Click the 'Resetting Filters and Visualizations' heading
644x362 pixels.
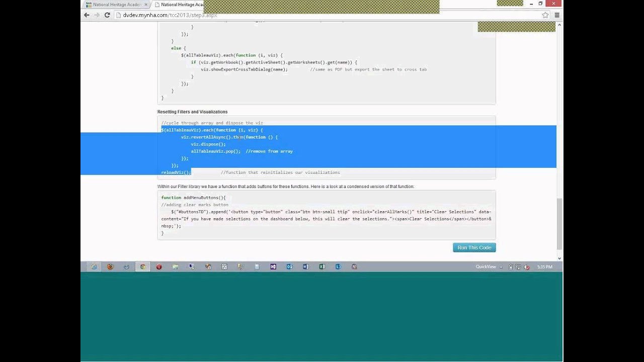coord(192,112)
